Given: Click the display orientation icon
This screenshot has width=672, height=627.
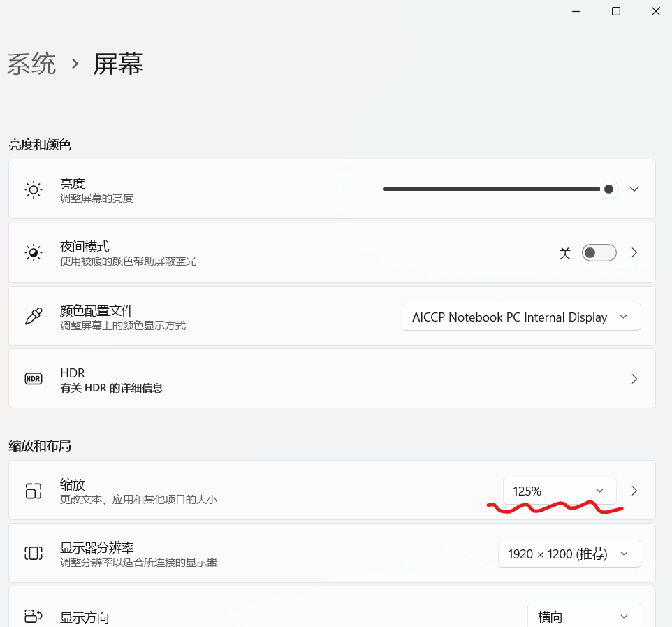Looking at the screenshot, I should click(34, 617).
